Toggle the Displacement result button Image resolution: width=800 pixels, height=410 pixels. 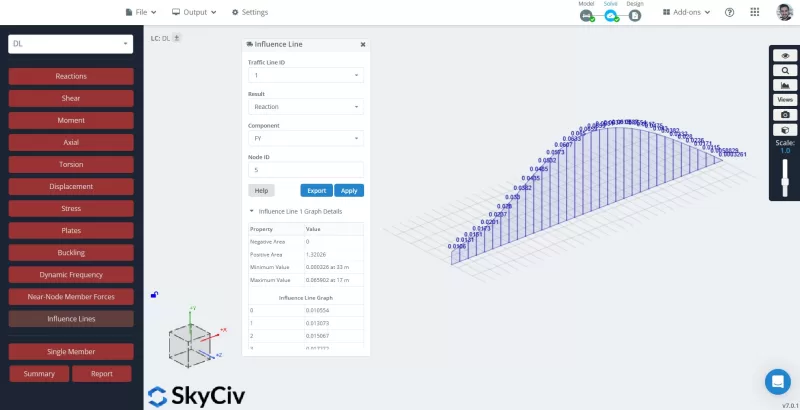click(71, 187)
